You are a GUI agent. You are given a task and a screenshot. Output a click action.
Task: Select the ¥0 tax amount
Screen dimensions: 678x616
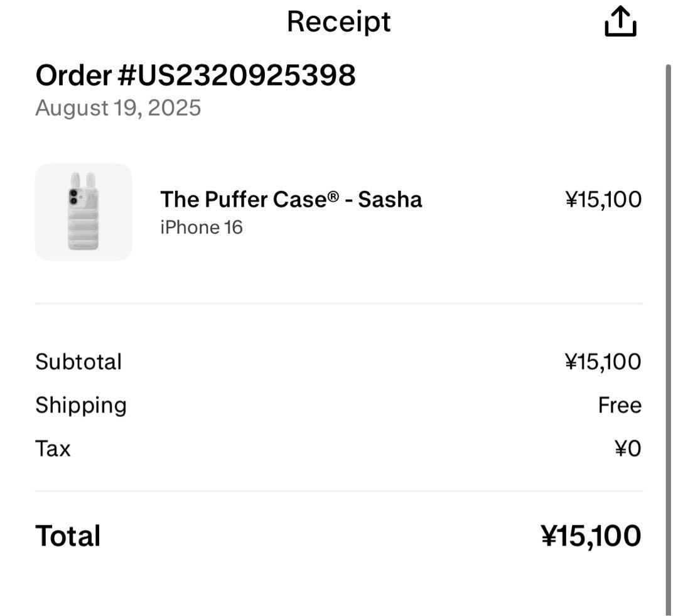point(627,448)
